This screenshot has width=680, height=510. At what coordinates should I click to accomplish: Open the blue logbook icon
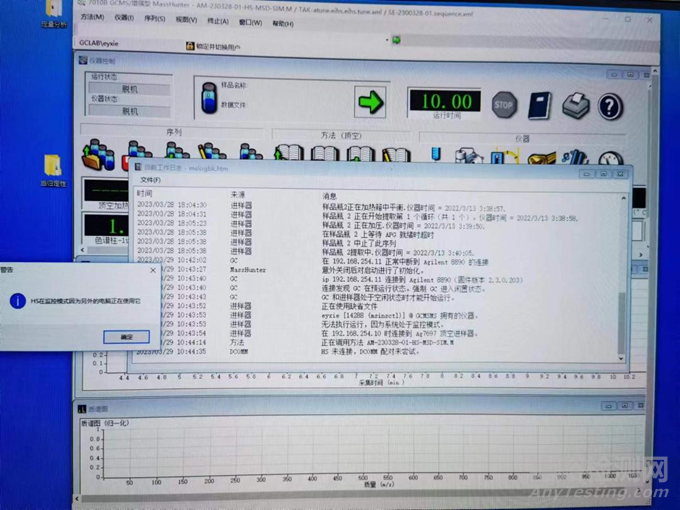[540, 104]
